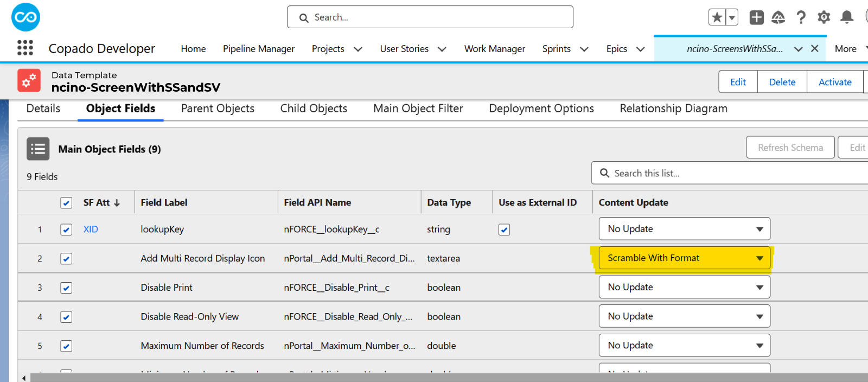868x382 pixels.
Task: Click the Copado infinity logo
Action: tap(25, 17)
